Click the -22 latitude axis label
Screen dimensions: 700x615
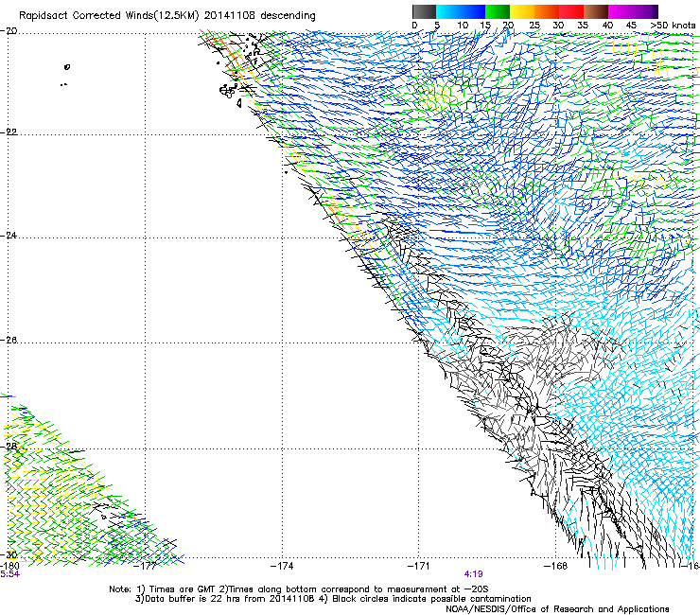click(x=9, y=132)
